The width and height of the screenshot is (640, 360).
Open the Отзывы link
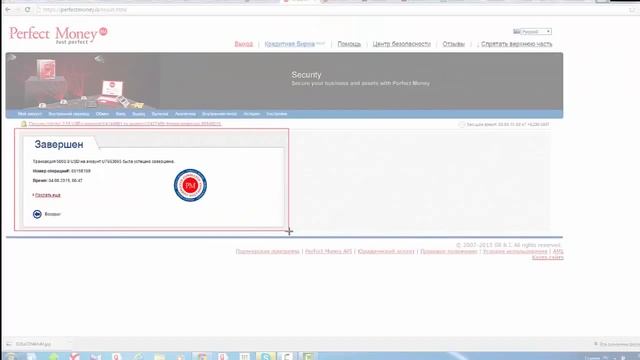(453, 44)
